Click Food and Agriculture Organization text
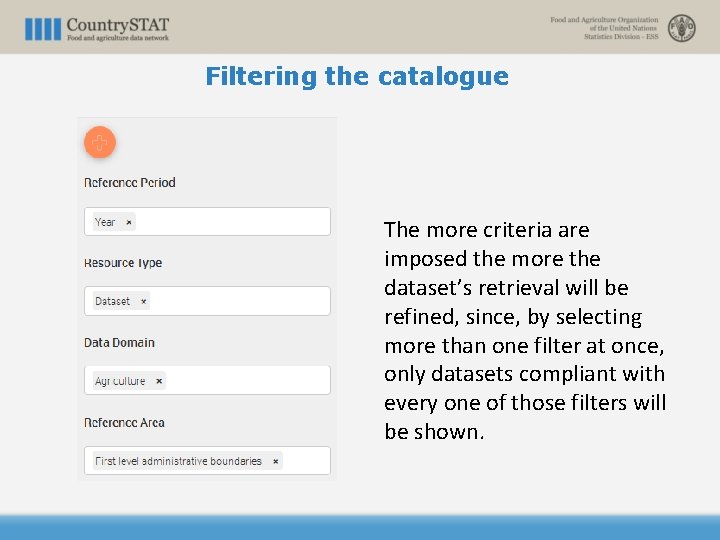 pyautogui.click(x=604, y=20)
